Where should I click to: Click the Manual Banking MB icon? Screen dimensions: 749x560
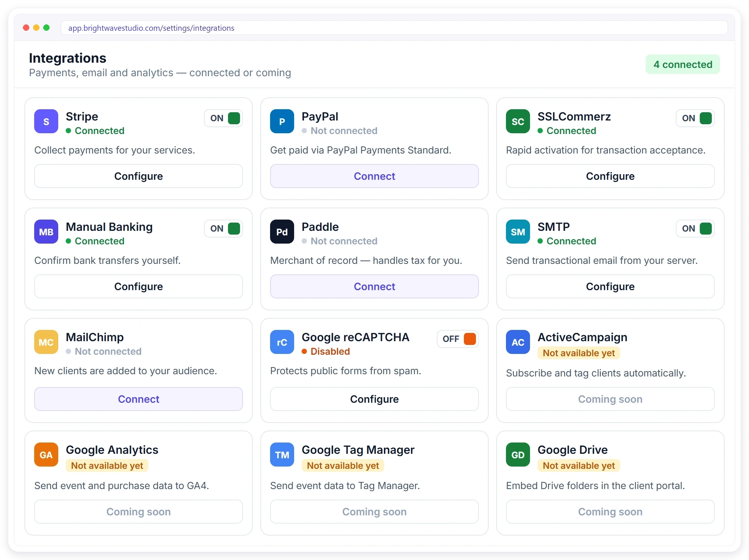pyautogui.click(x=46, y=232)
